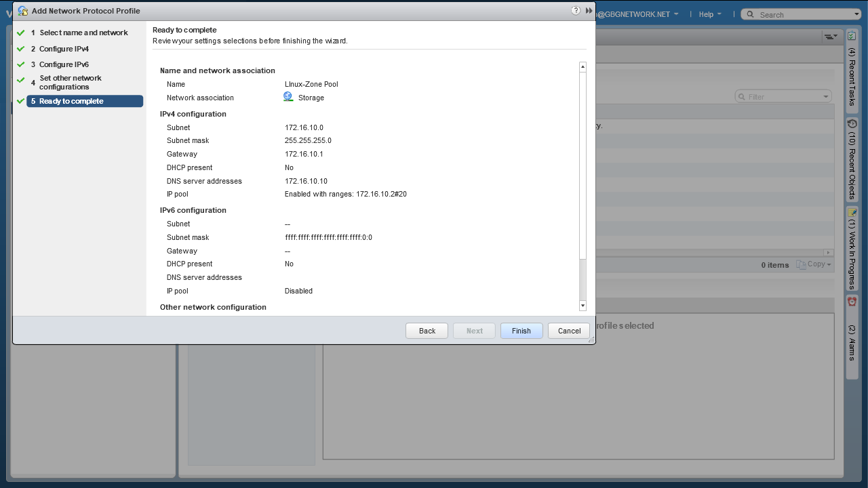Click the Back button in wizard

point(427,331)
